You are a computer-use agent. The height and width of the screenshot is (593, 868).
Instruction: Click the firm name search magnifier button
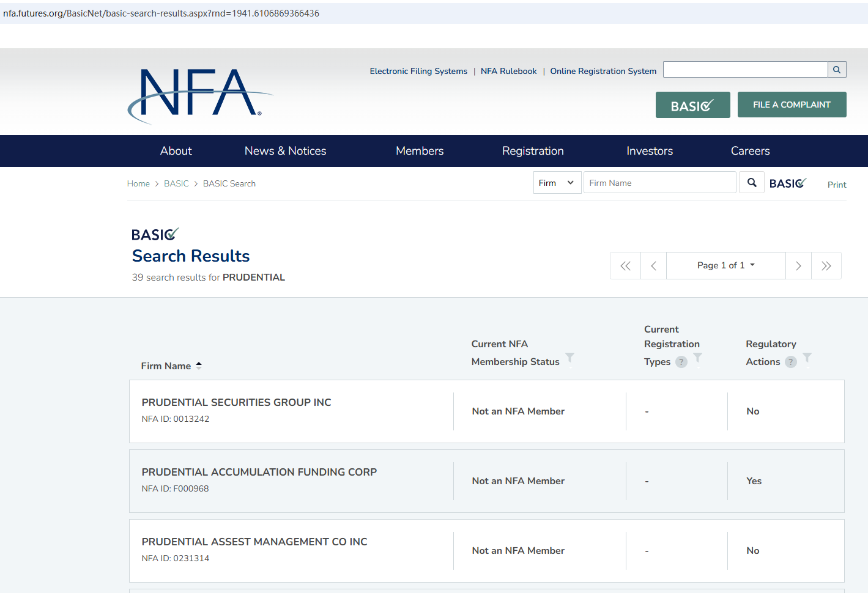click(752, 183)
